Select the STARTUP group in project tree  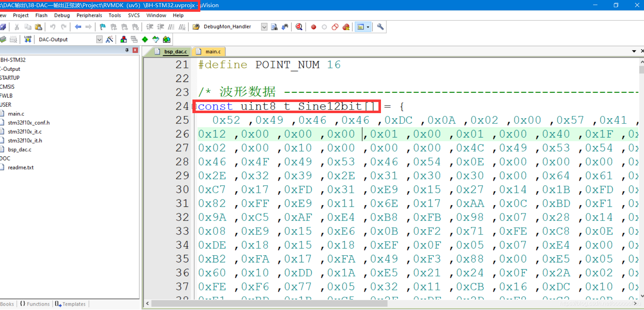coord(10,78)
